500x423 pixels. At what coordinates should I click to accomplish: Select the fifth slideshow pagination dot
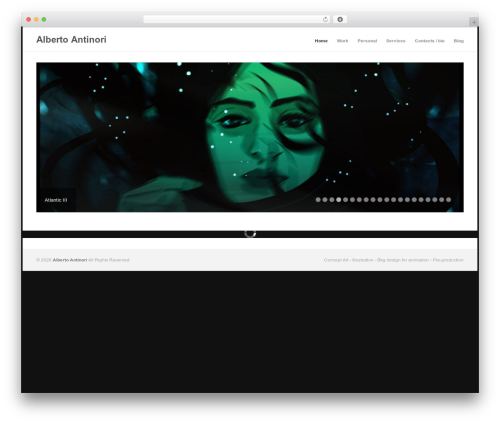coord(346,200)
